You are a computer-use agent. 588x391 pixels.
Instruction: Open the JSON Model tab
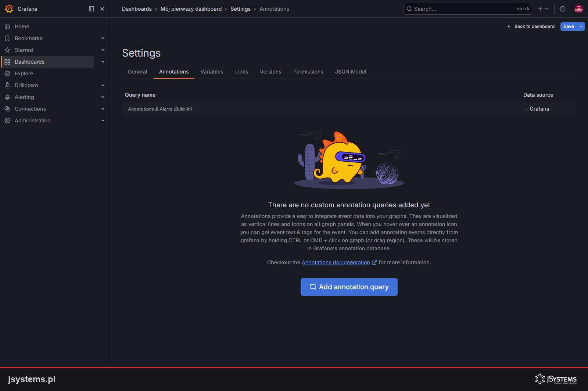(x=351, y=72)
